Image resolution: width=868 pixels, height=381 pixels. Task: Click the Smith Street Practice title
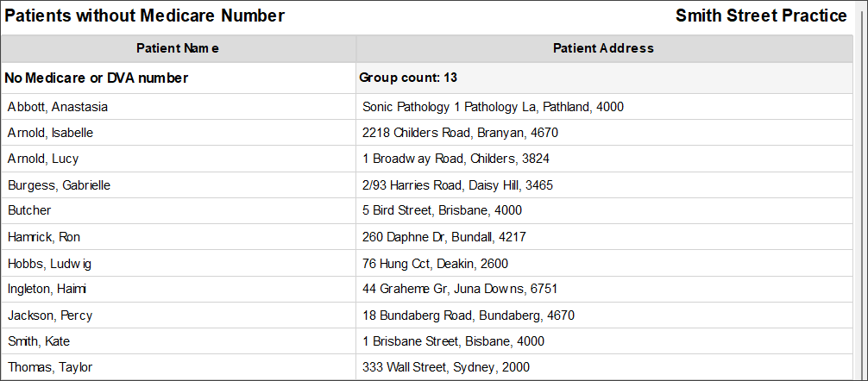(x=761, y=16)
